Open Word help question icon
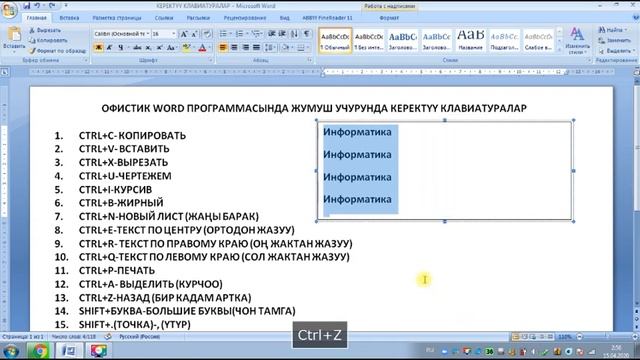The height and width of the screenshot is (360, 640). (x=635, y=18)
